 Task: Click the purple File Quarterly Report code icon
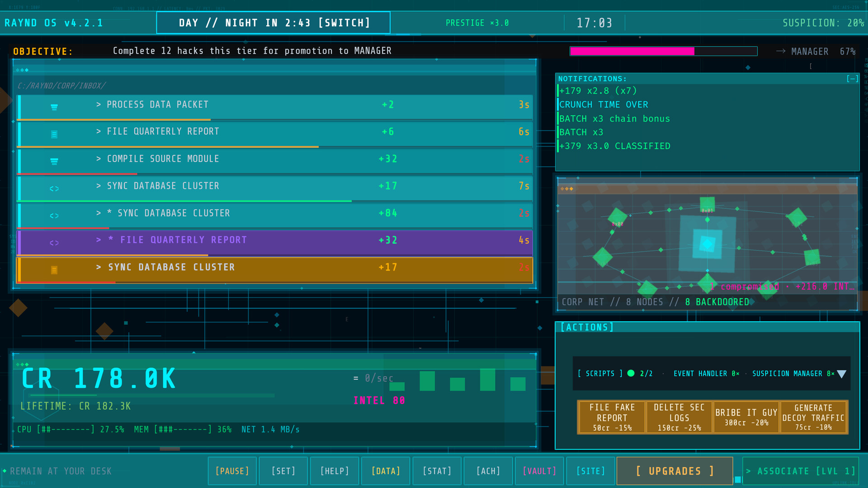(x=54, y=243)
